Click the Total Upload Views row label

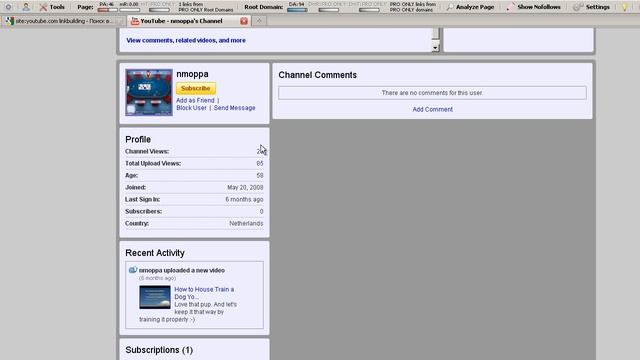click(153, 163)
